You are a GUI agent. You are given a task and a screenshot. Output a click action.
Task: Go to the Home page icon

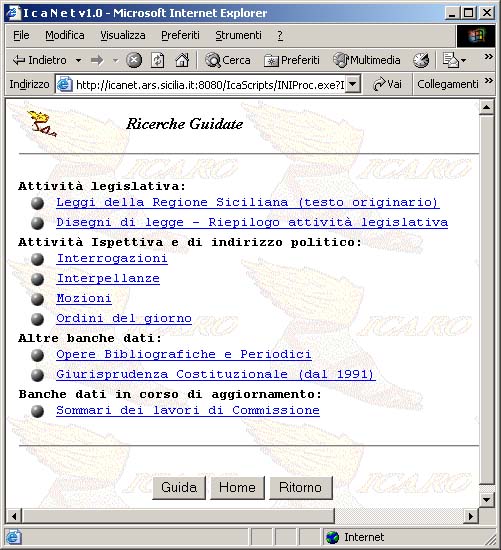click(x=182, y=60)
